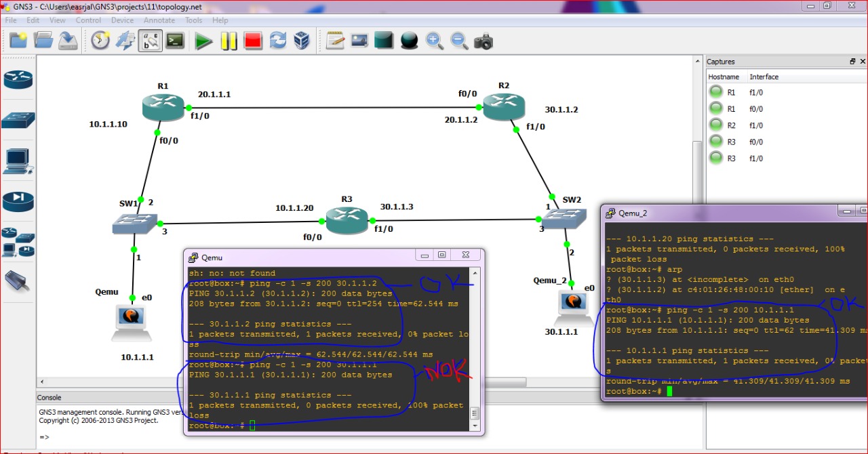Click the Qemu terminal vertical scrollbar
Screen dimensions: 868x454
475,346
